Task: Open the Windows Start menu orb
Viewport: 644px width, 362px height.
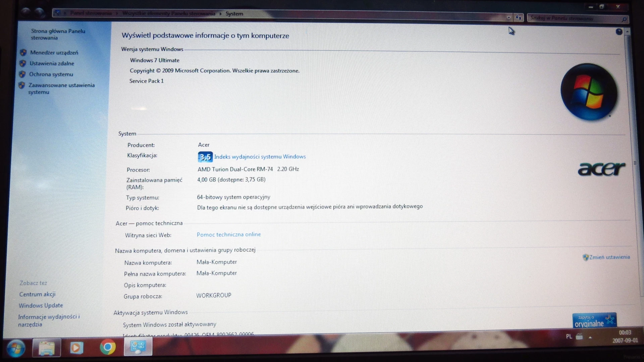Action: [16, 348]
